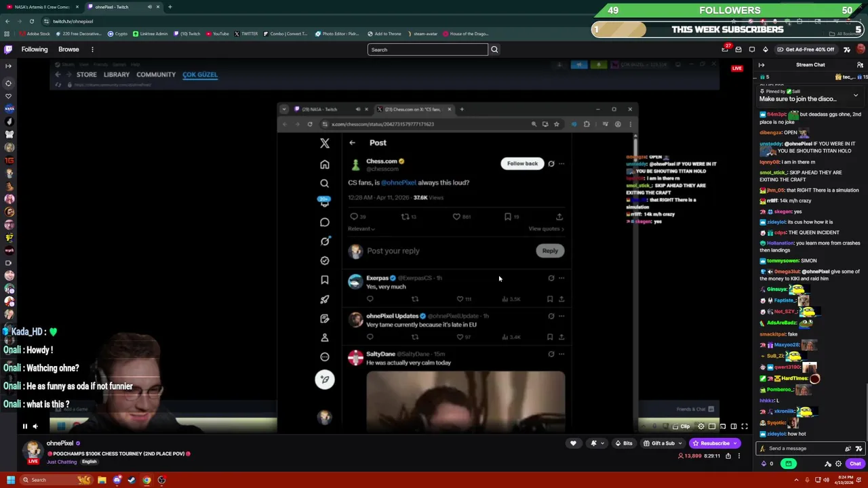Go to the Twitch home logo
The image size is (868, 488).
(8, 49)
